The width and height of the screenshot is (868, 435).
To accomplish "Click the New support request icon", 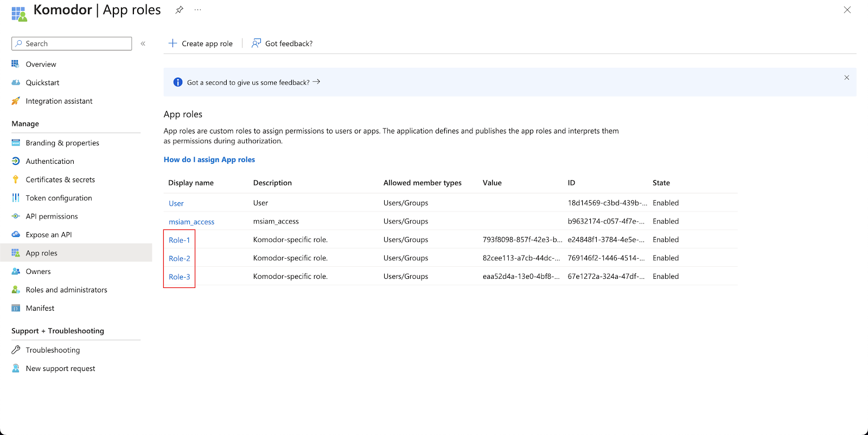I will 16,368.
